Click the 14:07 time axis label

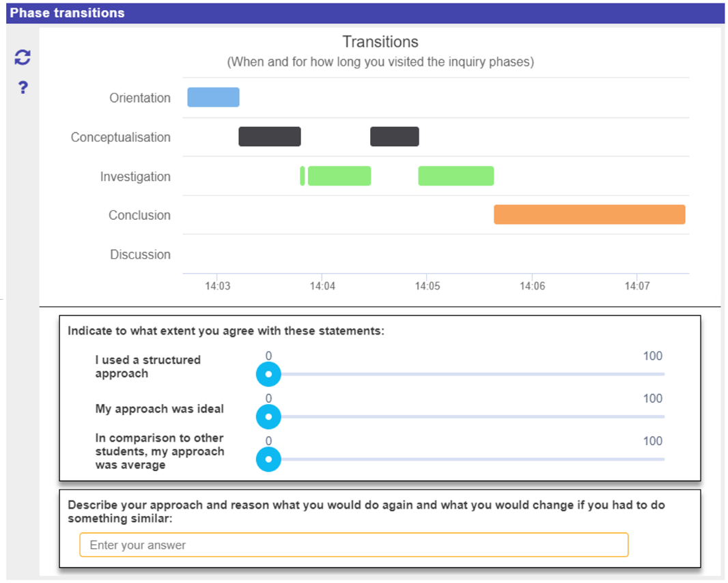click(x=636, y=287)
